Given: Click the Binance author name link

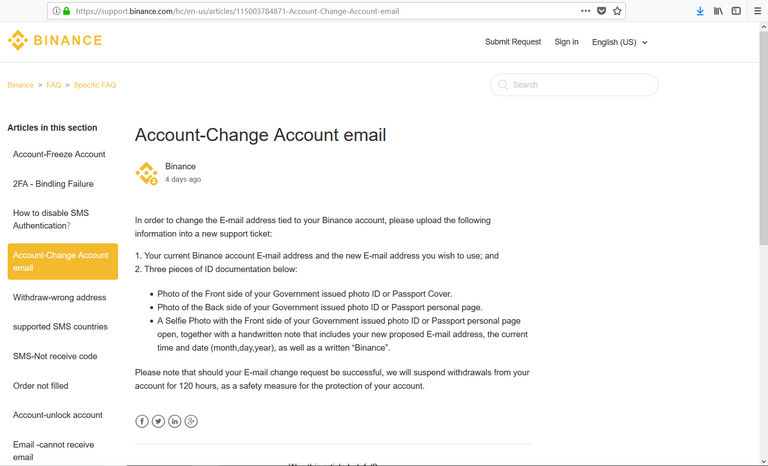Looking at the screenshot, I should (x=180, y=167).
